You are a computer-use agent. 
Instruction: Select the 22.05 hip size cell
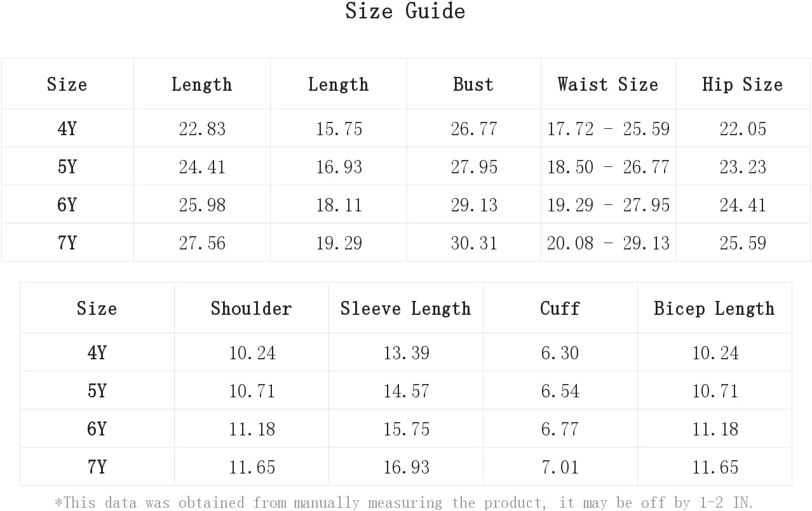(x=743, y=129)
